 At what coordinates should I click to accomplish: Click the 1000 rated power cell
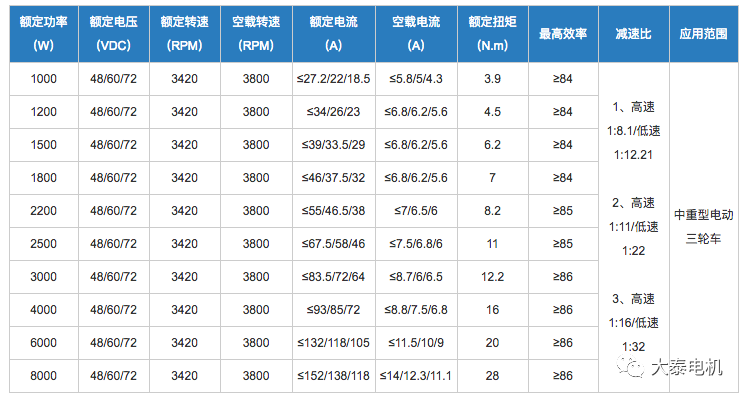[44, 79]
